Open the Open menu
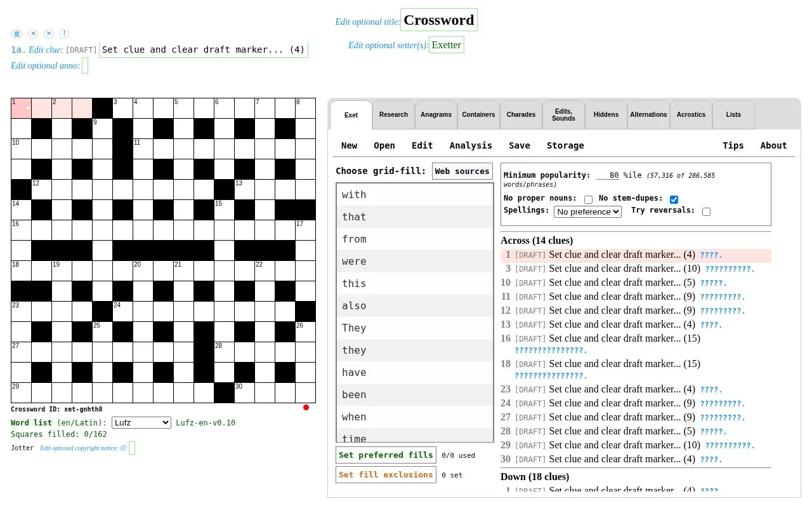The image size is (812, 508). (x=384, y=145)
